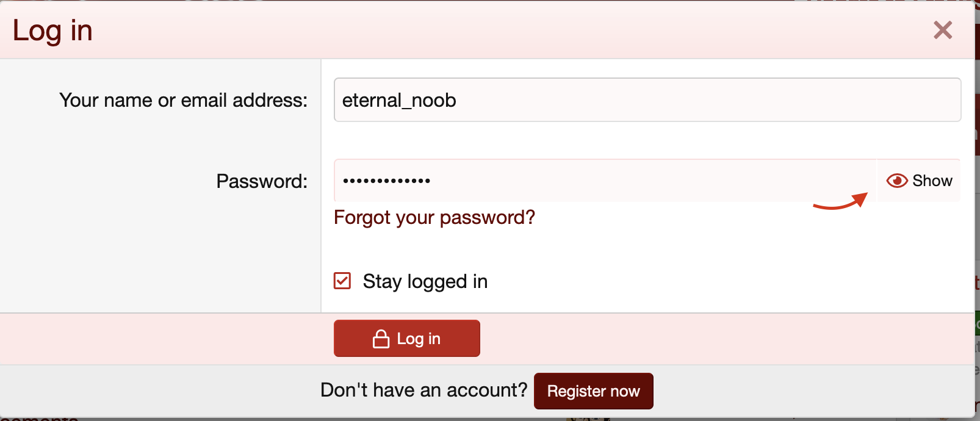Click the 'Don't have an account?' text
Image resolution: width=980 pixels, height=421 pixels.
point(423,390)
